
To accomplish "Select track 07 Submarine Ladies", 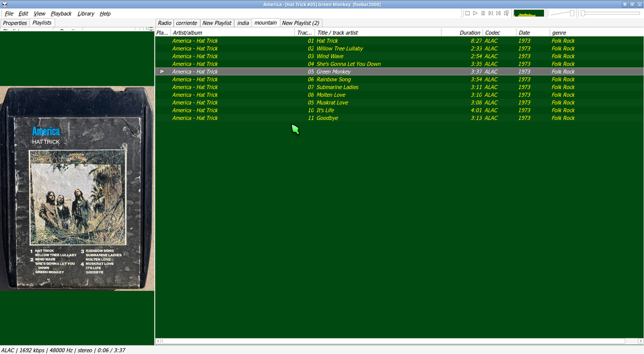I will tap(399, 87).
